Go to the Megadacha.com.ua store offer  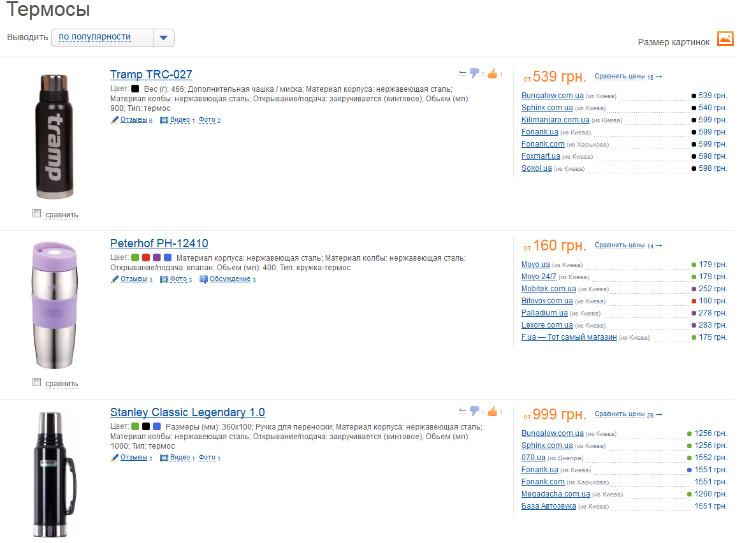point(555,494)
